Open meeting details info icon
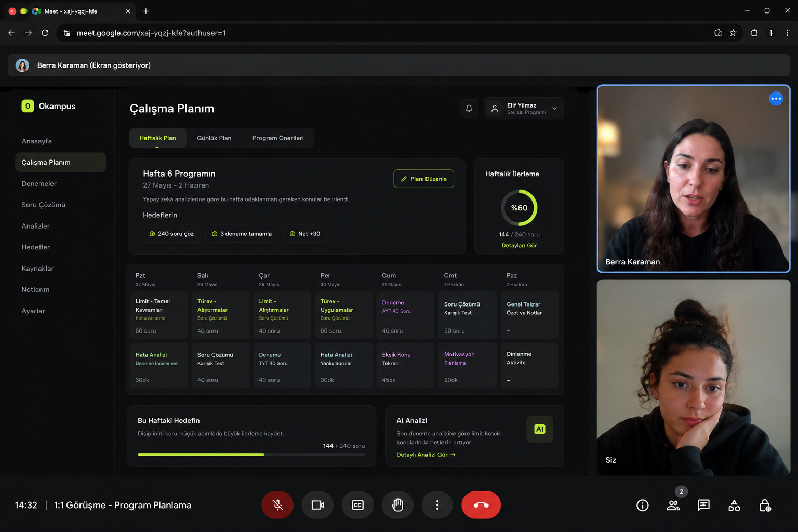 click(x=643, y=506)
